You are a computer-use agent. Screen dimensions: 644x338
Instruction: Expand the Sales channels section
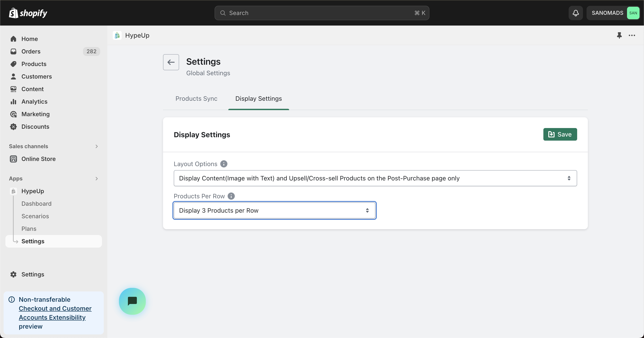pyautogui.click(x=97, y=146)
